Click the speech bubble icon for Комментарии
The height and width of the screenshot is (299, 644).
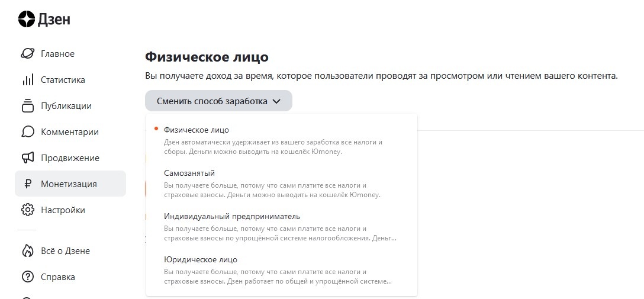point(27,132)
